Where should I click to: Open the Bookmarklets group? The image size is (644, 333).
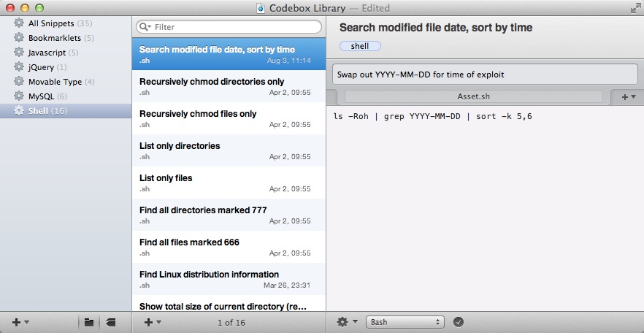[66, 38]
